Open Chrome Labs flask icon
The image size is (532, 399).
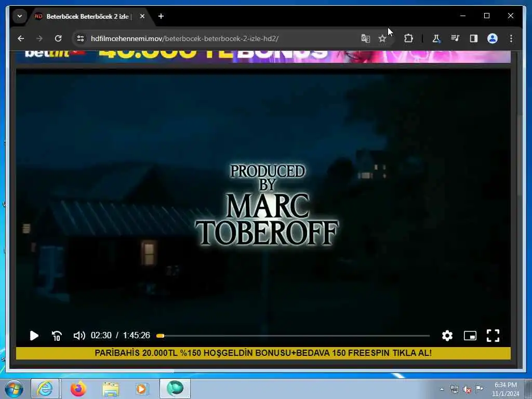coord(436,38)
